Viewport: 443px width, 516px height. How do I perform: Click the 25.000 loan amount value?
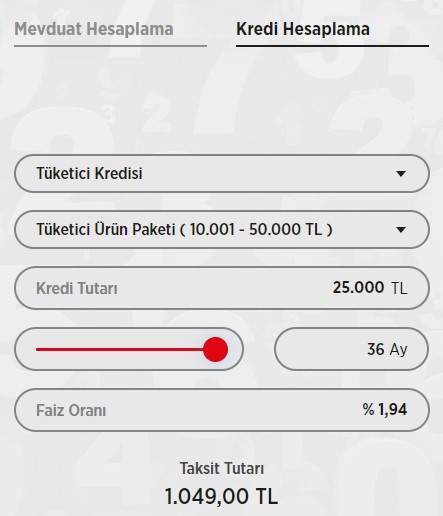pyautogui.click(x=358, y=287)
